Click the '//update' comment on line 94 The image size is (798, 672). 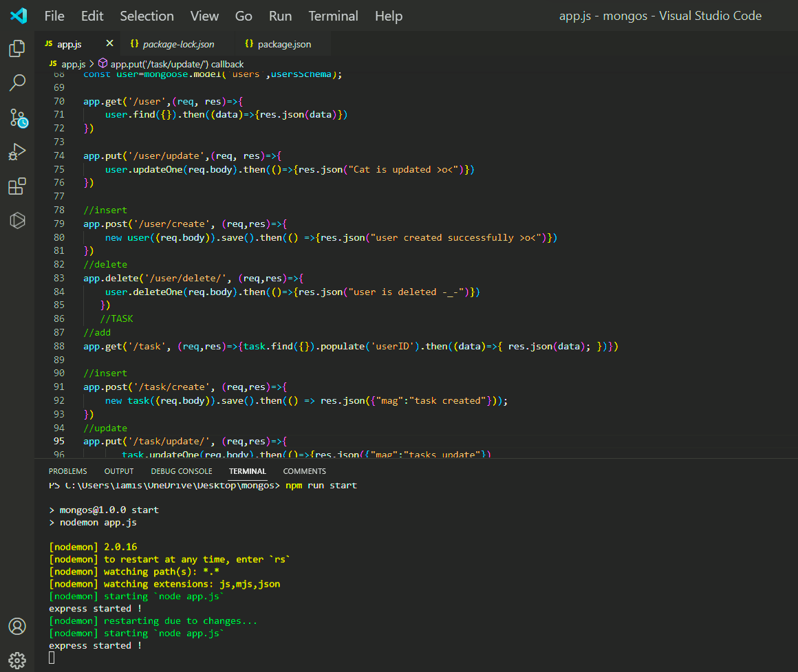tap(105, 428)
